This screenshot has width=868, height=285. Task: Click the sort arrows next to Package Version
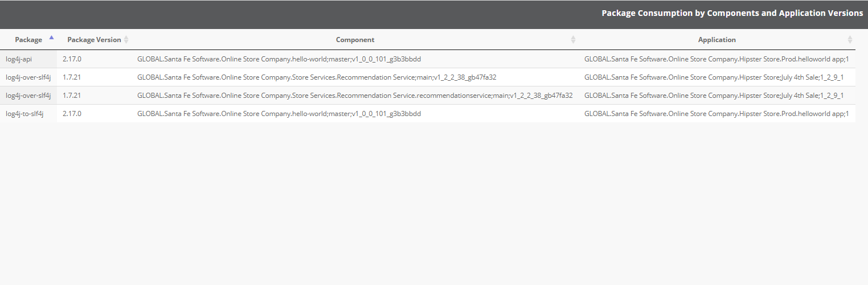pyautogui.click(x=126, y=40)
